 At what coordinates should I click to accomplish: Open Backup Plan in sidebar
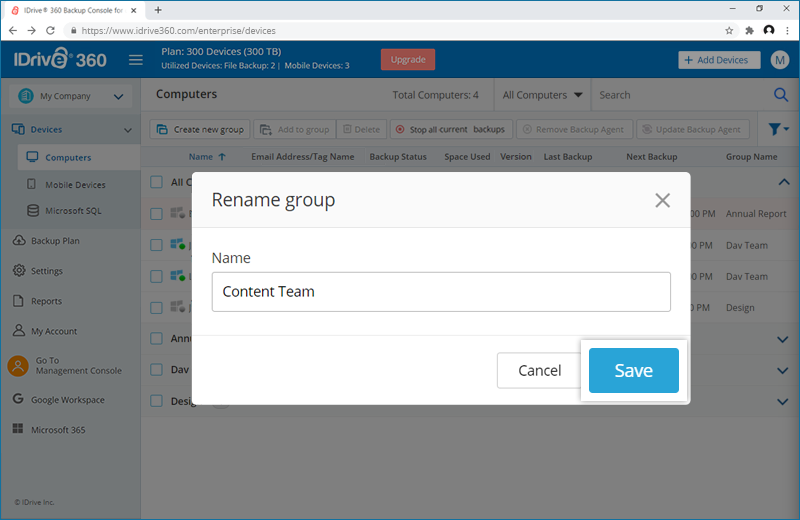pyautogui.click(x=55, y=241)
